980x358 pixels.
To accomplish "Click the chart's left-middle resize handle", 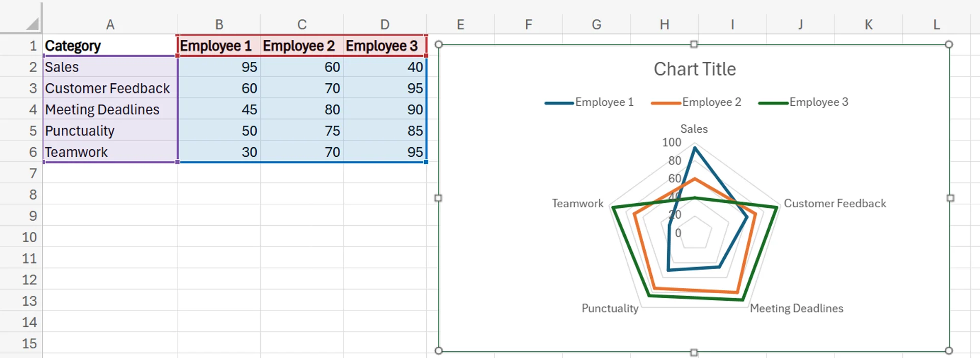I will [438, 198].
